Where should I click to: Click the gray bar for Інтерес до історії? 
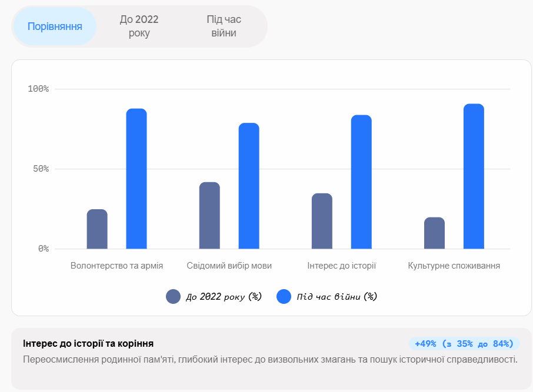point(322,221)
